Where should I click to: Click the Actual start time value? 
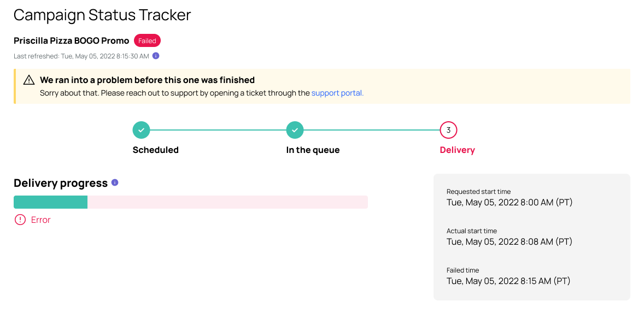[x=510, y=241]
